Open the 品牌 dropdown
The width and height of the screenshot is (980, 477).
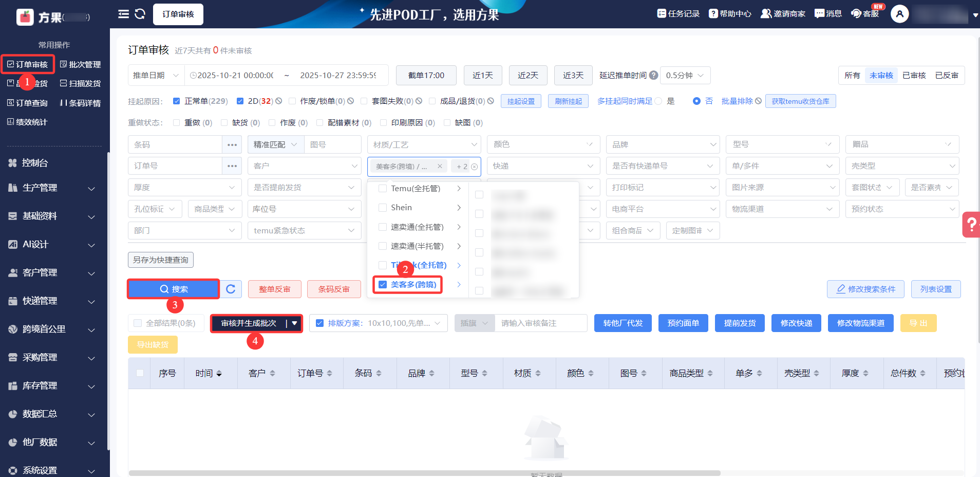pyautogui.click(x=663, y=145)
